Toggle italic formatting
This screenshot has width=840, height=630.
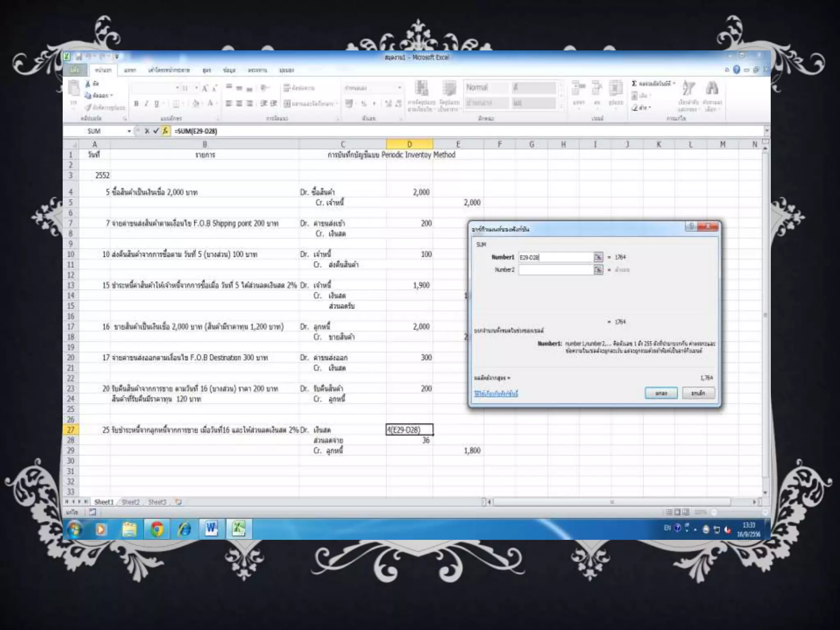(146, 103)
